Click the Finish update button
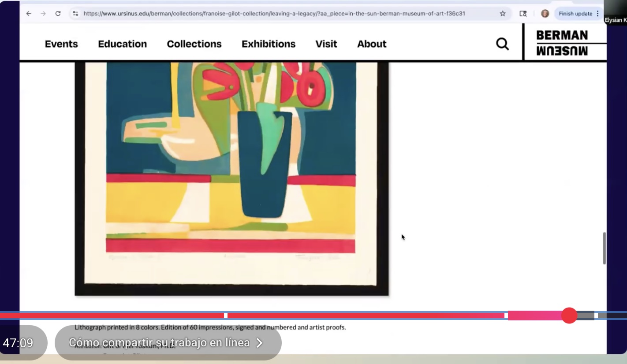 575,14
